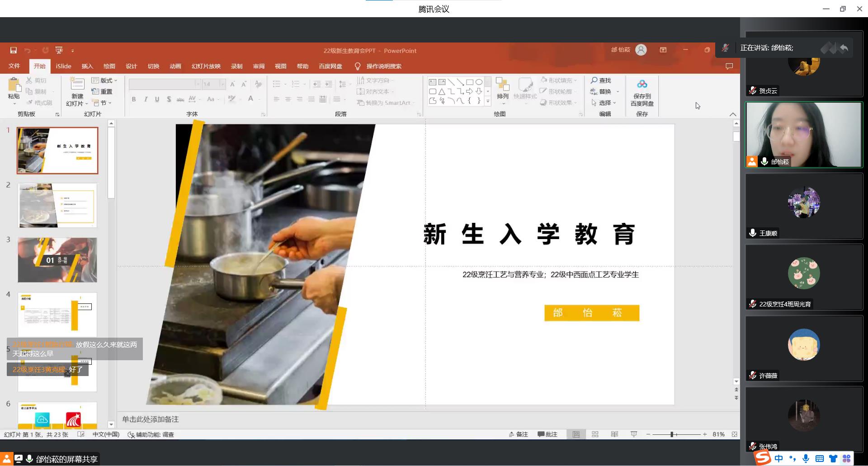The width and height of the screenshot is (868, 466).
Task: Collapse the ribbon with the chevron
Action: (733, 114)
